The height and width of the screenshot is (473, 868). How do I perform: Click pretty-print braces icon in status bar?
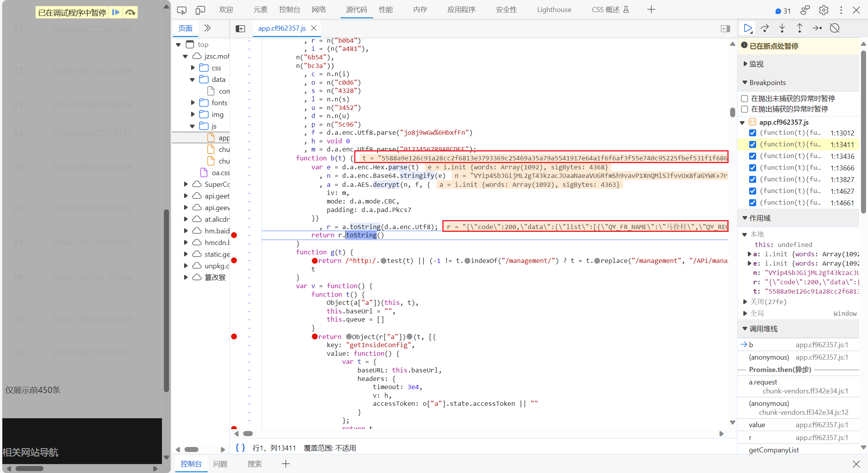click(240, 448)
